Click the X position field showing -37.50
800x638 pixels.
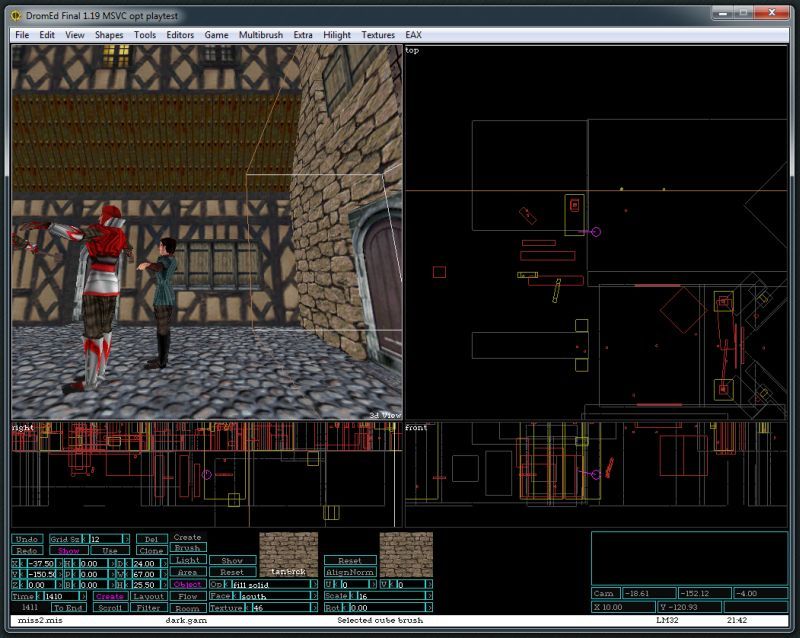pos(41,563)
